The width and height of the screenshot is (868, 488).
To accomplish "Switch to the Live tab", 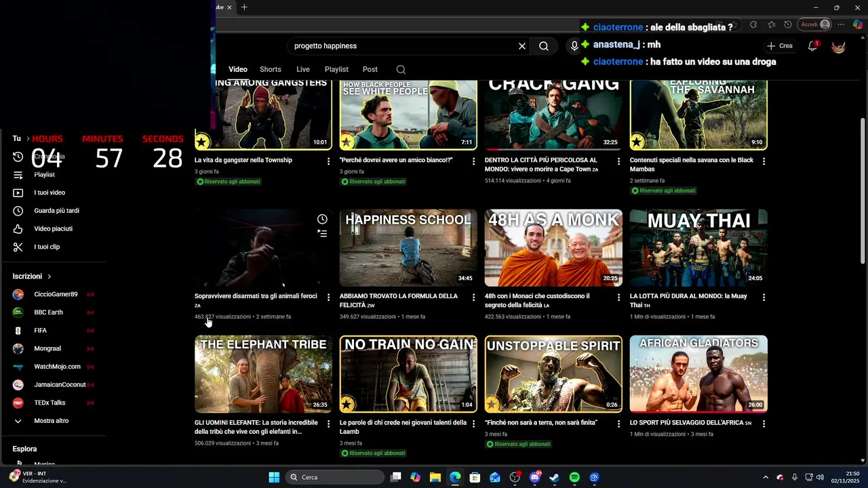I will pyautogui.click(x=303, y=69).
